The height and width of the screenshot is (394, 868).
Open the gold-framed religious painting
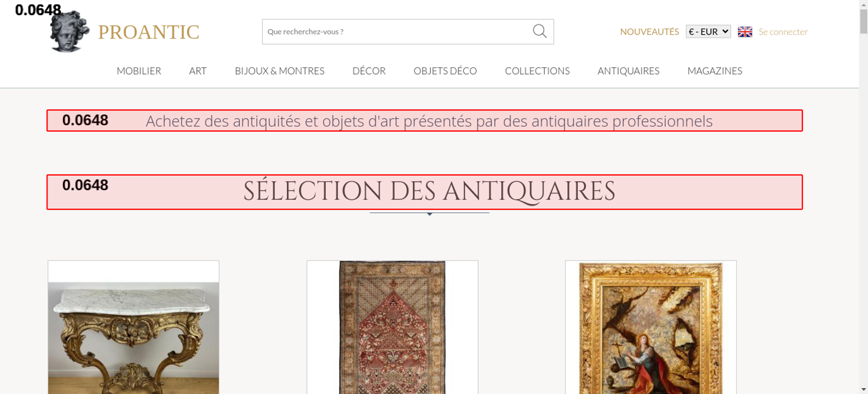coord(651,330)
